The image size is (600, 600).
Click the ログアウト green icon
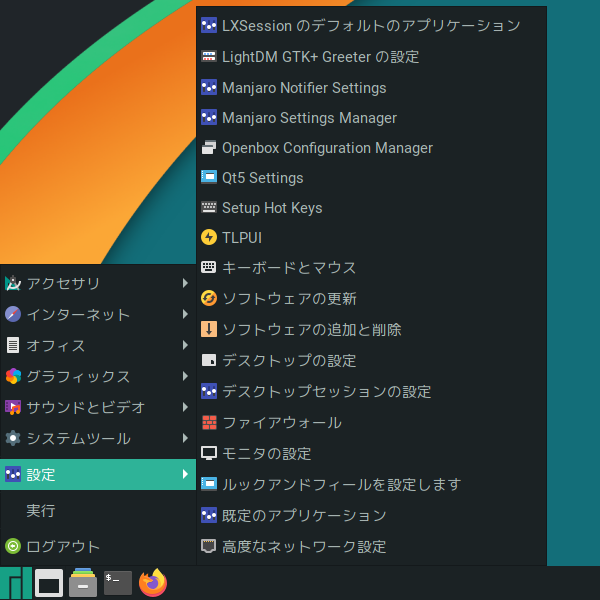click(13, 546)
